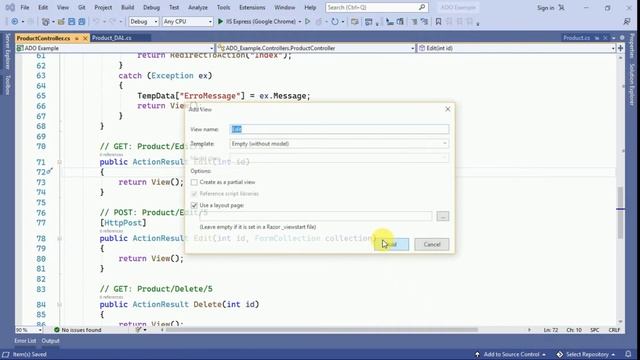This screenshot has height=360, width=640.
Task: Open the Template dropdown in Add View
Action: point(339,144)
